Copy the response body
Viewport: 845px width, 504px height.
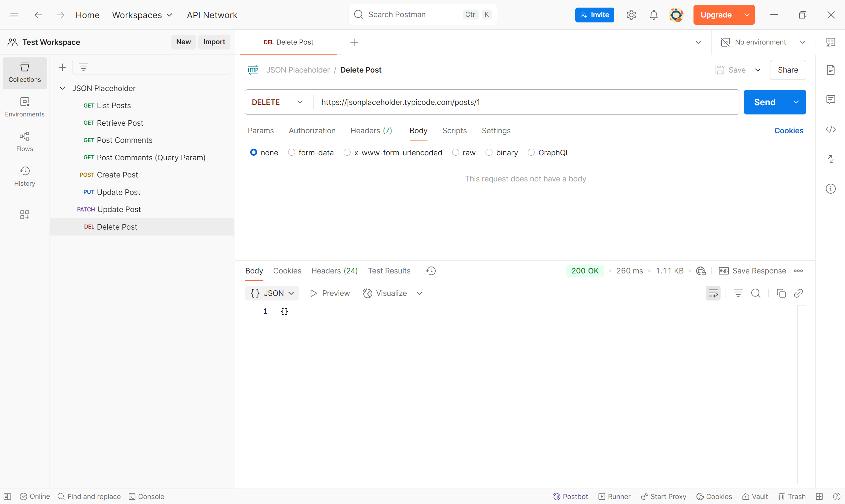(781, 293)
